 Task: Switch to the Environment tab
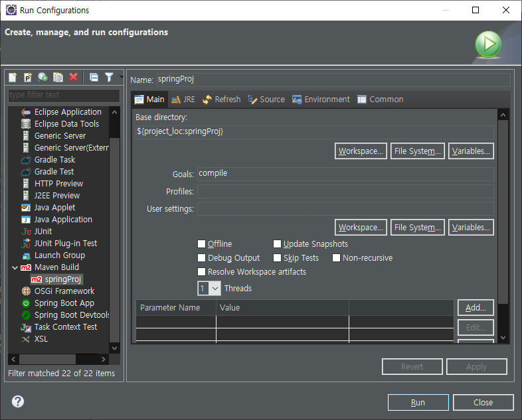tap(321, 100)
